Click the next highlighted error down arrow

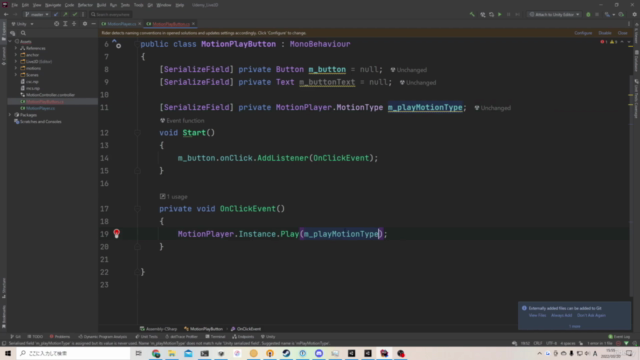pos(629,42)
